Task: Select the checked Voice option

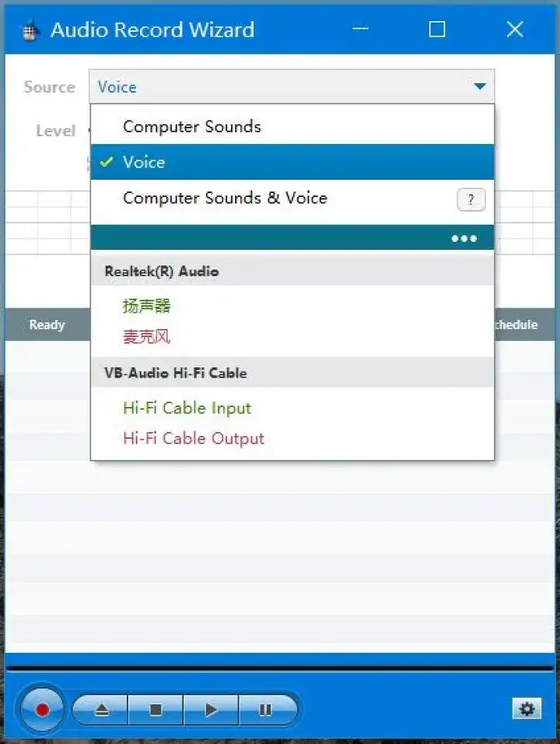Action: 144,162
